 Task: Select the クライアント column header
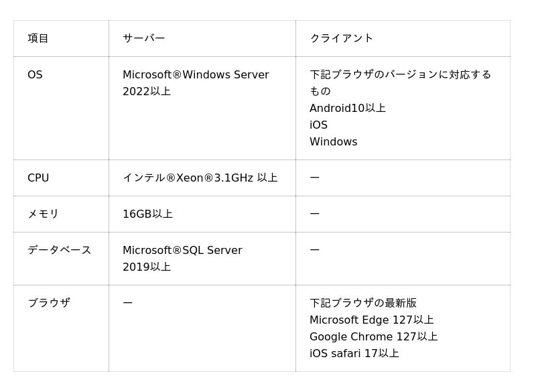pyautogui.click(x=341, y=38)
